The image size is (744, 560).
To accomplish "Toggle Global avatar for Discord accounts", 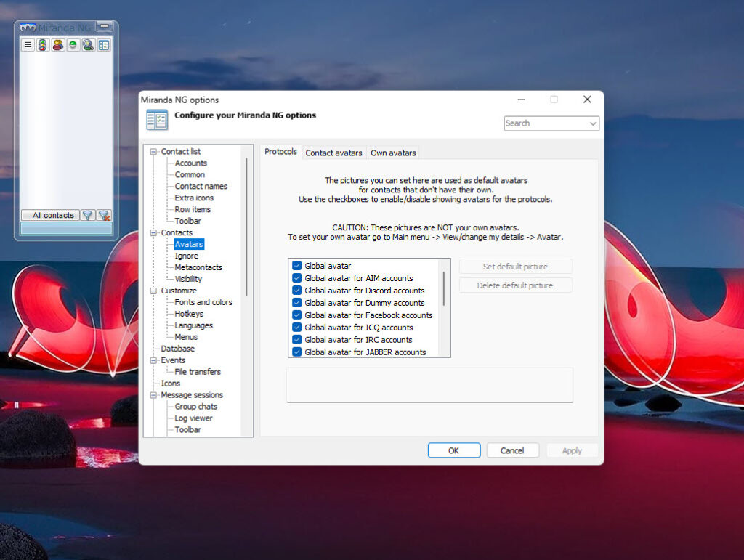I will [x=297, y=291].
